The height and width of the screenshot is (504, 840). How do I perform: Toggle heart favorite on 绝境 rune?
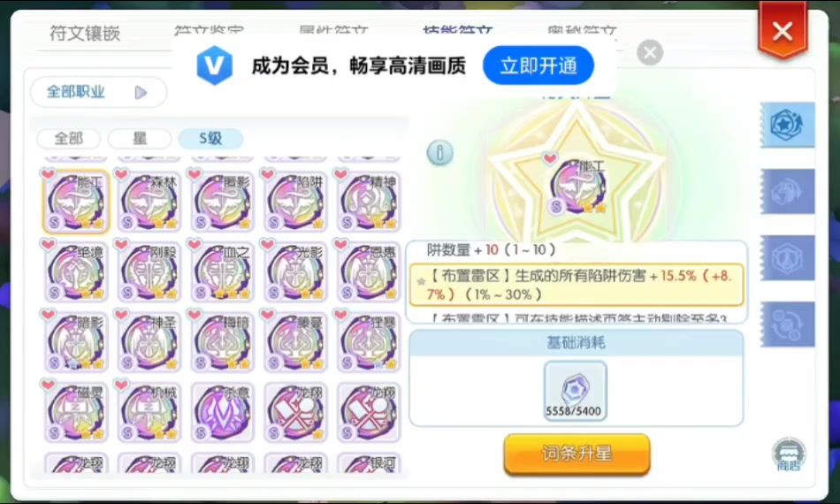49,244
